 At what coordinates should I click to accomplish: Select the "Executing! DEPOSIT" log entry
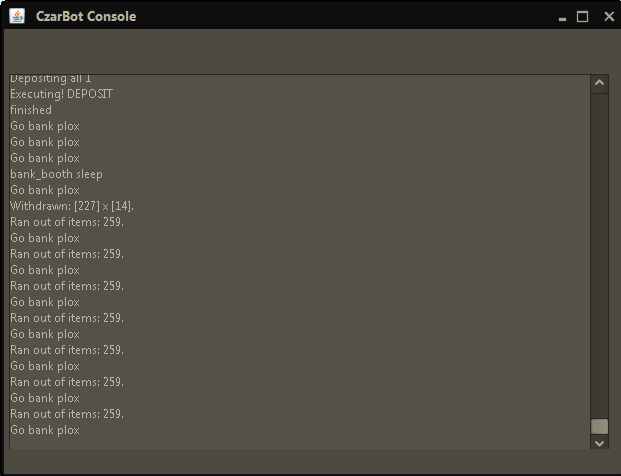coord(61,94)
